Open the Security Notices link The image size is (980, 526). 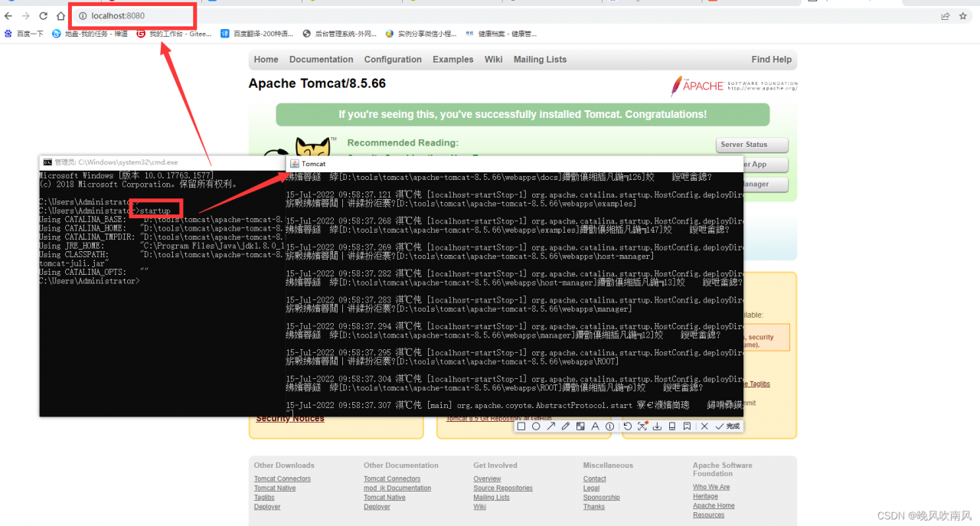[289, 419]
